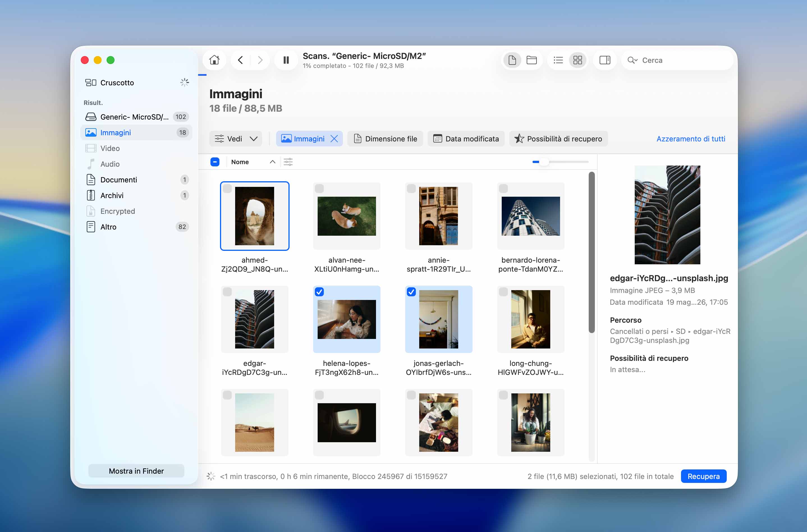The height and width of the screenshot is (532, 807).
Task: Go to the home screen icon
Action: coord(214,60)
